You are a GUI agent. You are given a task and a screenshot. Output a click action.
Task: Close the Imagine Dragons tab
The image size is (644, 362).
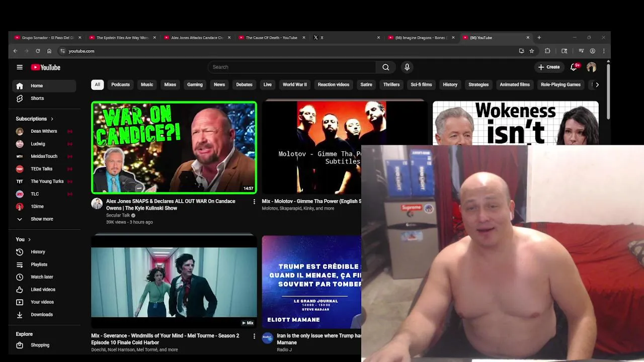[453, 38]
